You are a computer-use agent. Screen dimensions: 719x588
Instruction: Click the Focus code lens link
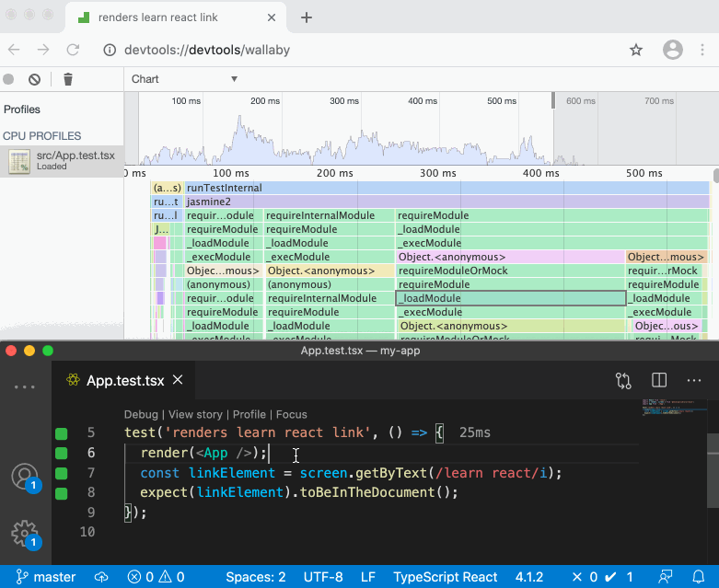pos(291,414)
